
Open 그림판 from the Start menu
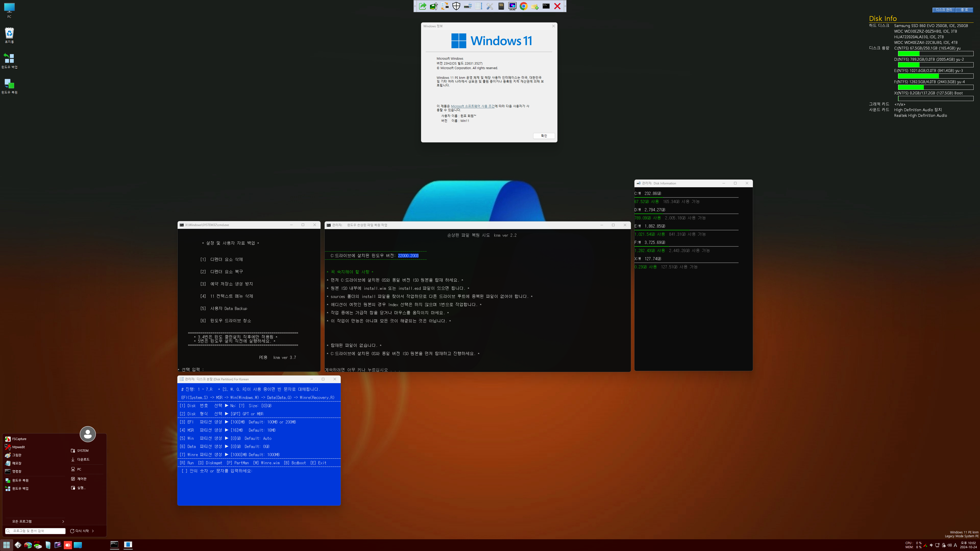click(x=13, y=455)
